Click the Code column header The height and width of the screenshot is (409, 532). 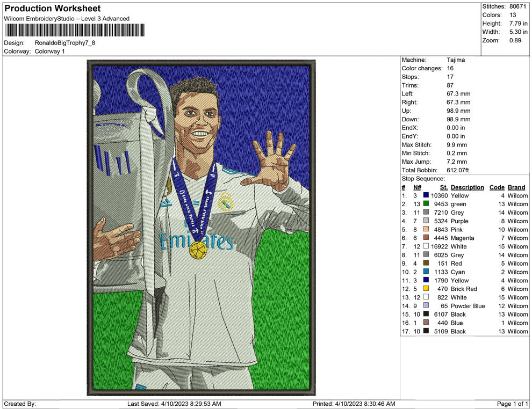[497, 187]
